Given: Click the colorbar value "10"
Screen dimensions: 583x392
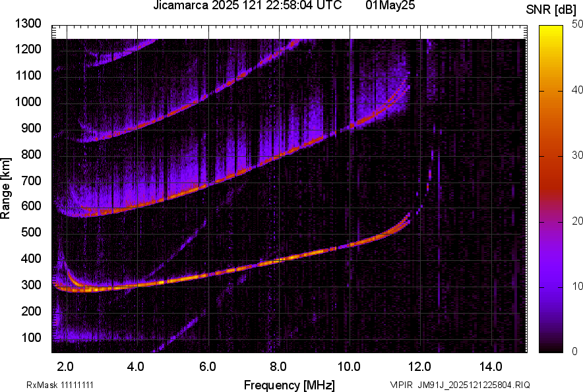Looking at the screenshot, I should click(576, 286).
